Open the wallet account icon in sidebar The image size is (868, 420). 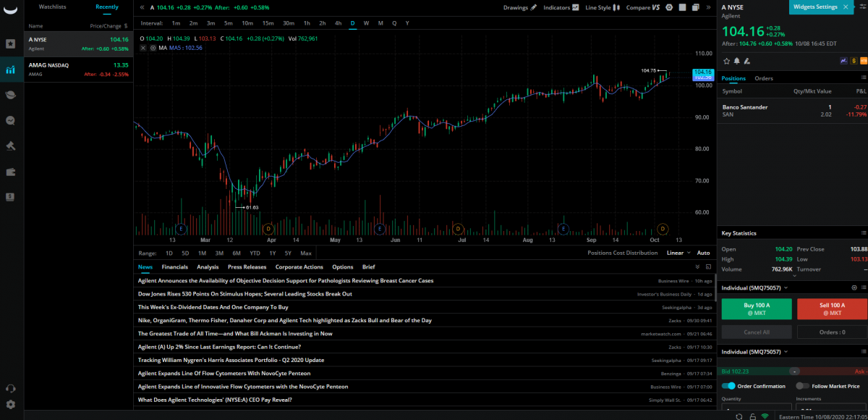[x=11, y=172]
